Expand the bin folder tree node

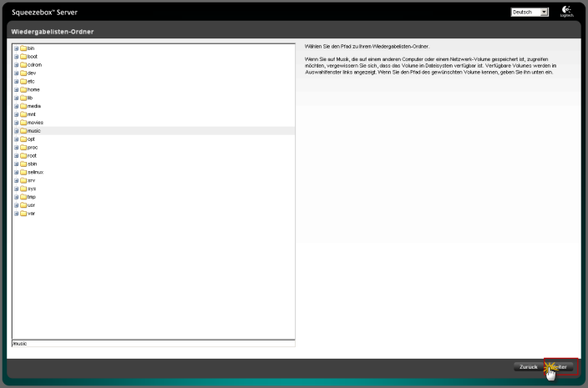16,48
